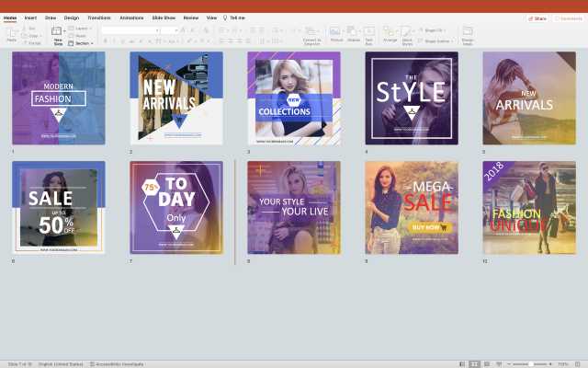Open Quick Styles gallery
The height and width of the screenshot is (368, 588).
(406, 33)
